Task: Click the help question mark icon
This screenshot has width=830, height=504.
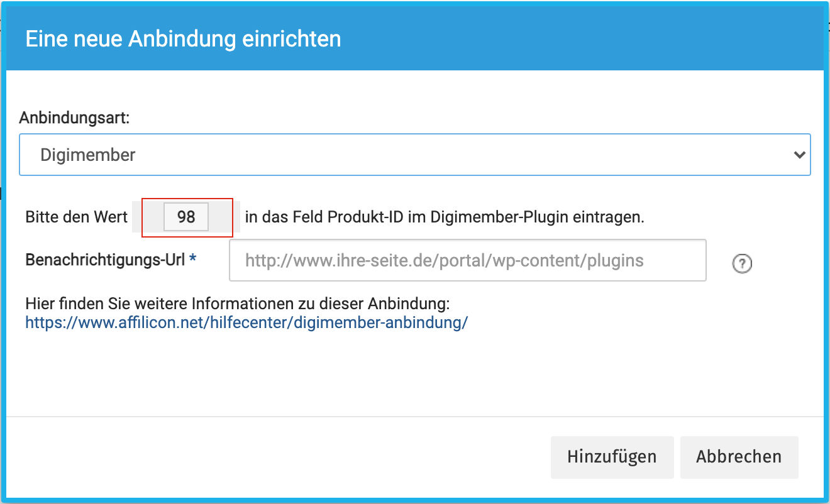Action: coord(743,264)
